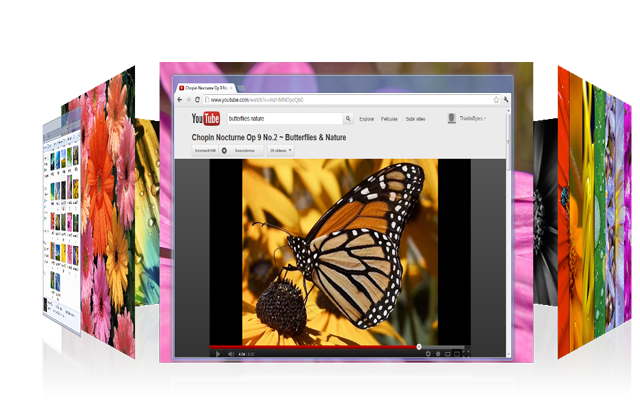
Task: Select the black-and-white flower panel
Action: (545, 212)
